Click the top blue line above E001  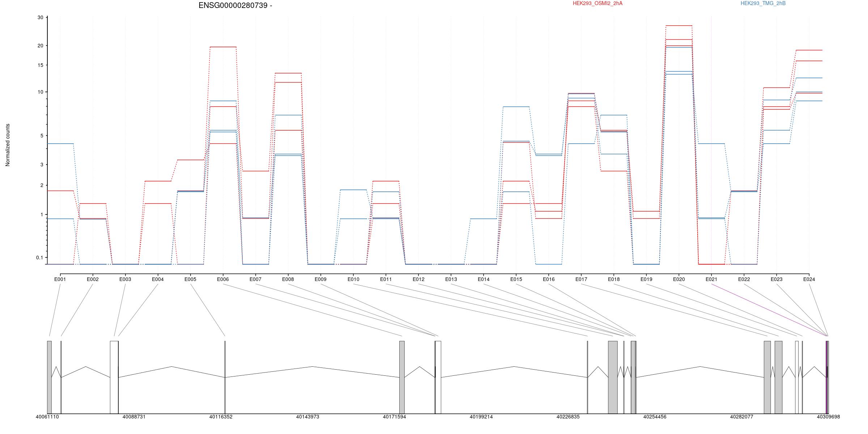(60, 144)
